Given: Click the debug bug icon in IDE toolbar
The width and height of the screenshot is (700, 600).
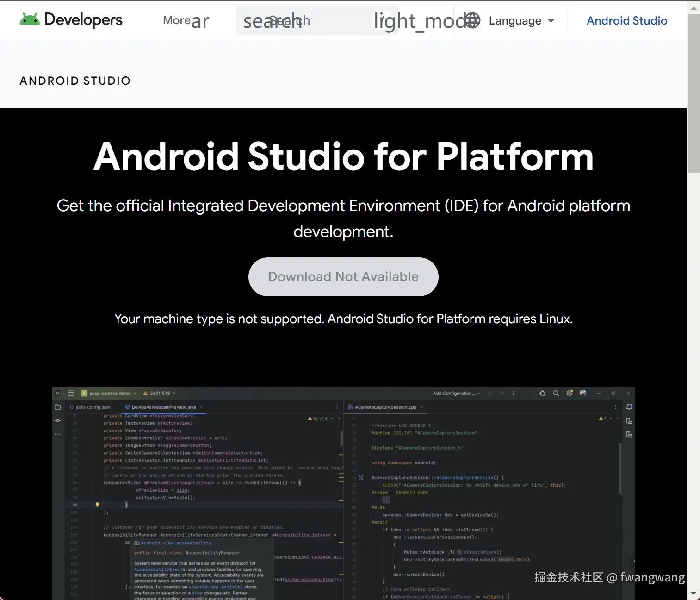Looking at the screenshot, I should (x=542, y=393).
